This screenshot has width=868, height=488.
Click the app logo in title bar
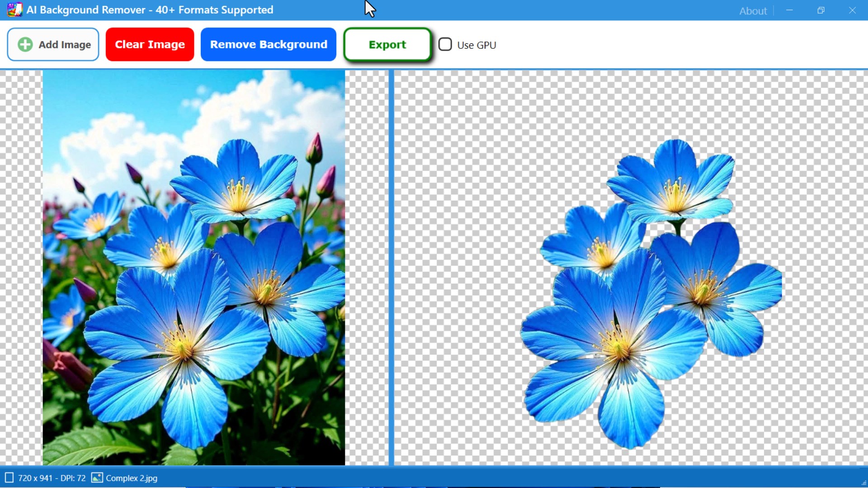14,9
